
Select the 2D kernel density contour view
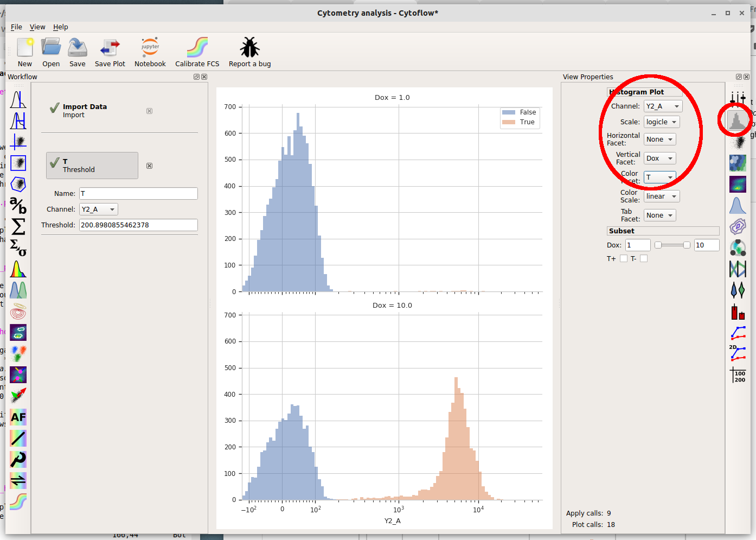738,226
